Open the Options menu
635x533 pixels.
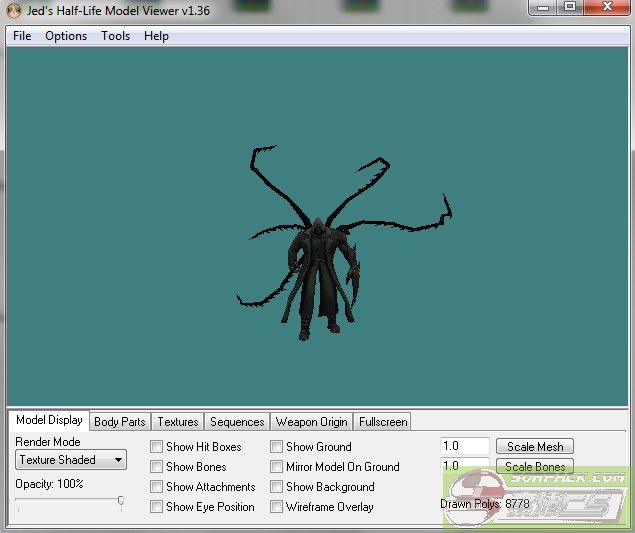(x=66, y=36)
